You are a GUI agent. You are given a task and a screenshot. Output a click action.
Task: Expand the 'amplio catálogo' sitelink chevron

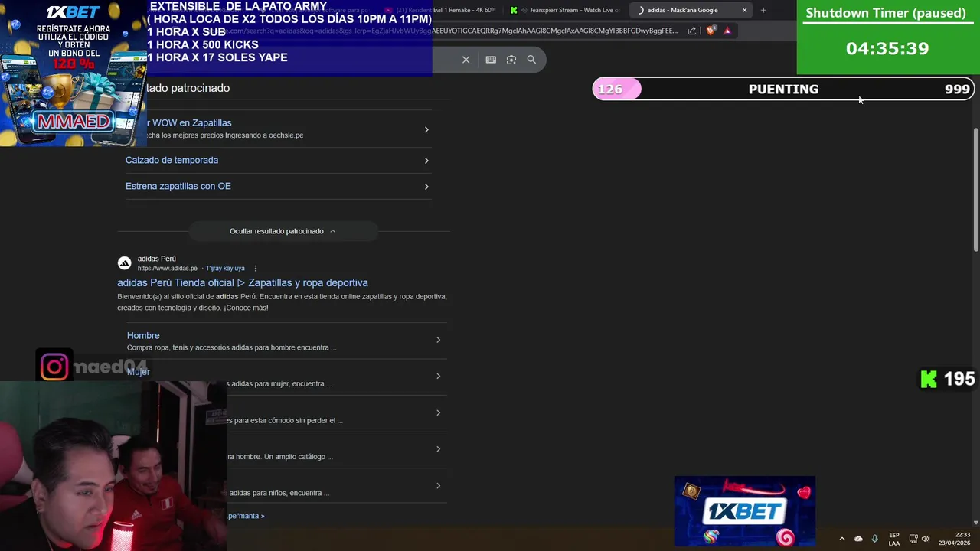pyautogui.click(x=438, y=449)
